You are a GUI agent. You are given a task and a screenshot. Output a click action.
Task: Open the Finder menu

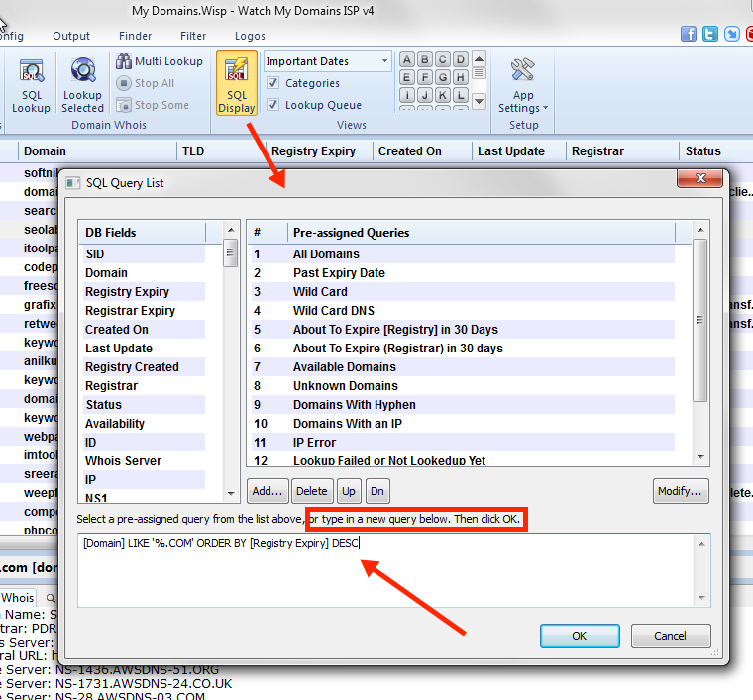pos(135,36)
